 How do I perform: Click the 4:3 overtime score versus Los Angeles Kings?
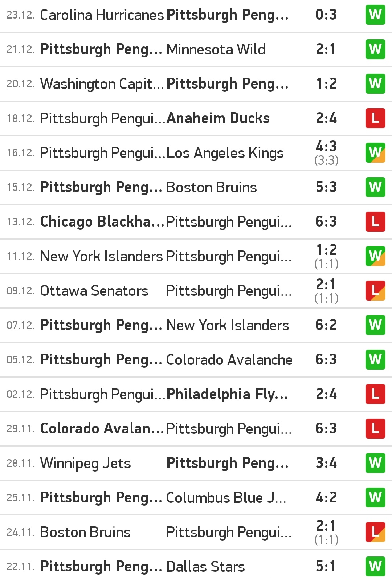(x=326, y=147)
